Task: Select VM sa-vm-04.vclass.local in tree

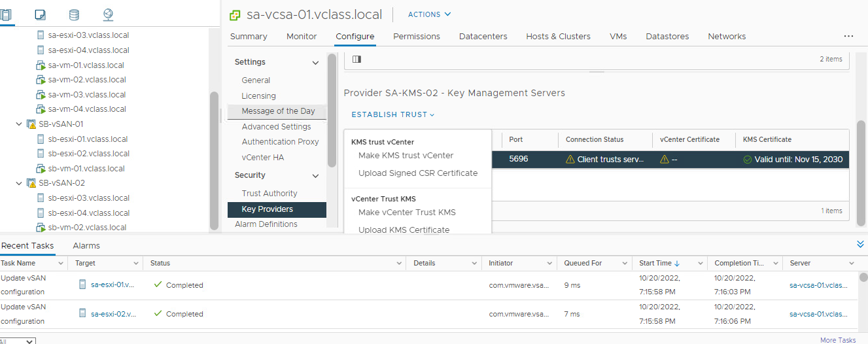Action: [87, 109]
